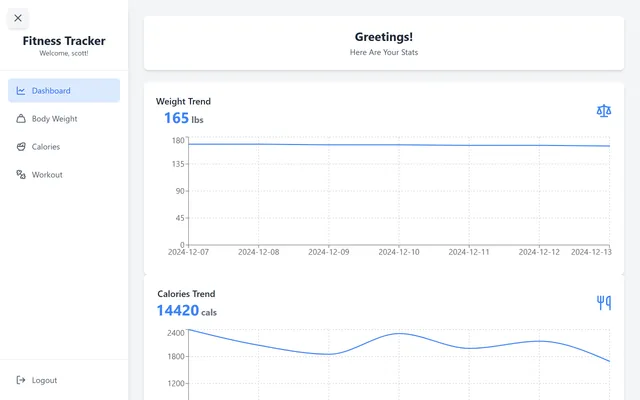The image size is (640, 400).
Task: Click 'Here Are Your Stats' subtitle
Action: (384, 52)
